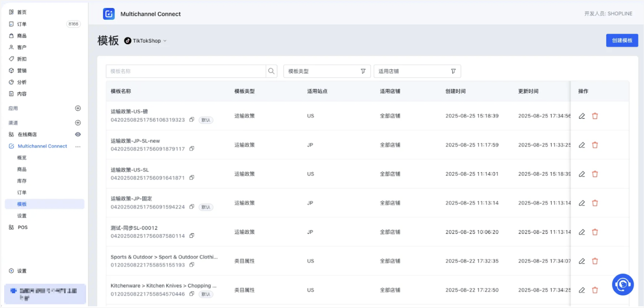Focus the 模板名称 search field
This screenshot has height=308, width=644.
click(x=186, y=71)
